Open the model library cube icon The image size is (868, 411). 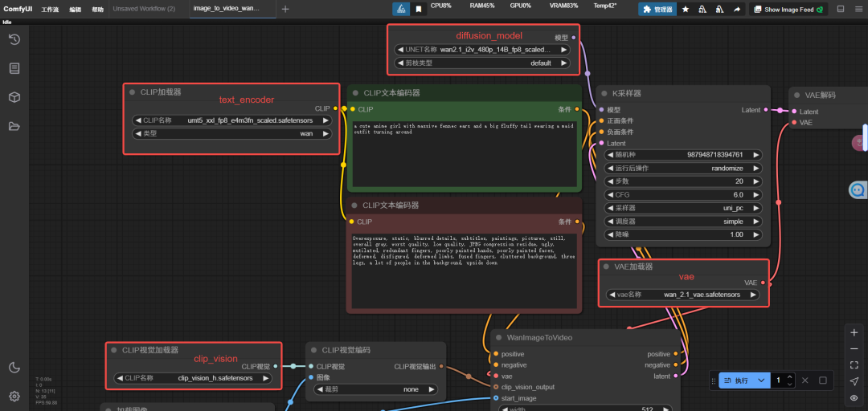click(14, 97)
